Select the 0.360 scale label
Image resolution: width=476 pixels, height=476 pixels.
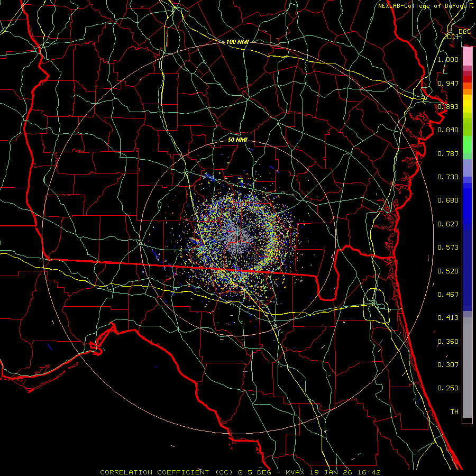(448, 342)
